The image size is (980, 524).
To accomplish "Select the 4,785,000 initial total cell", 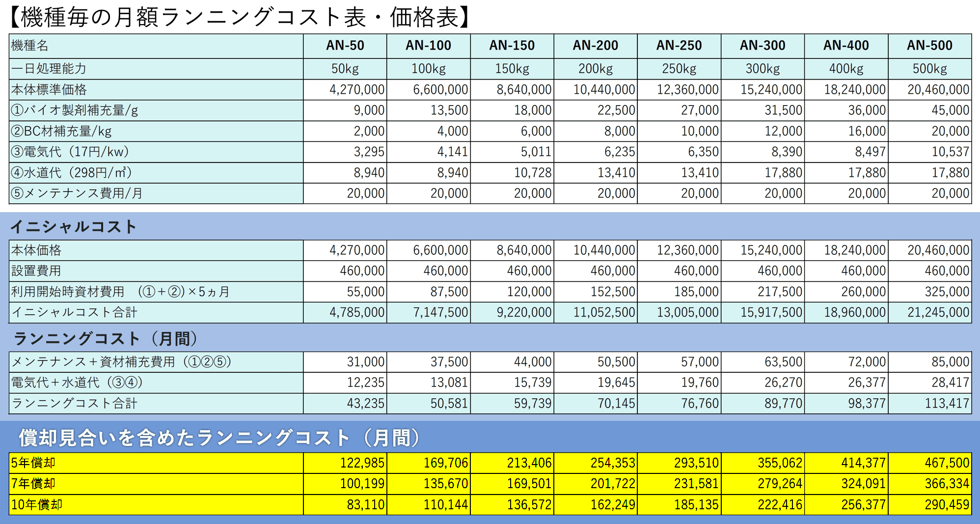I will click(x=345, y=312).
